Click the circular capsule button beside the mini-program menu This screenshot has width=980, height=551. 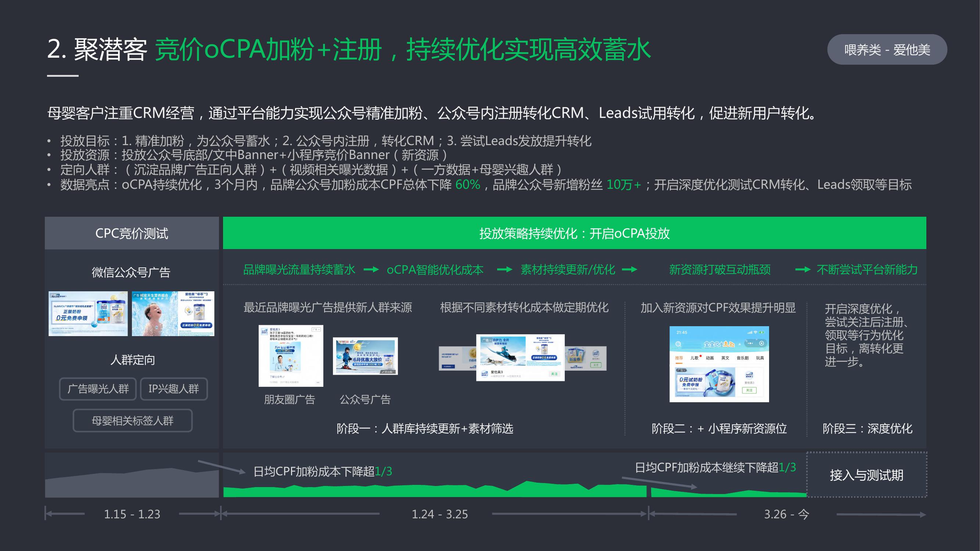point(761,343)
